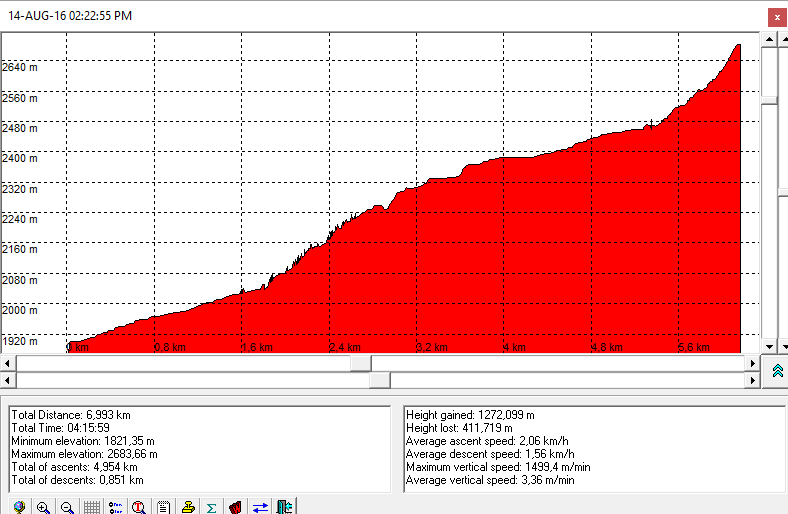The height and width of the screenshot is (514, 788).
Task: Click the globe map view icon
Action: pos(19,507)
